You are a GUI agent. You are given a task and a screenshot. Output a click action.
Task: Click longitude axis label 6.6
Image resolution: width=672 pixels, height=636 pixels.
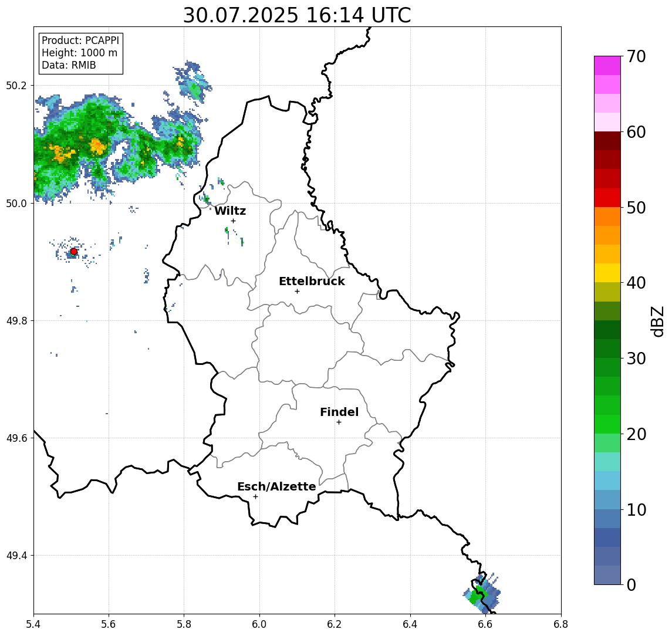point(485,624)
